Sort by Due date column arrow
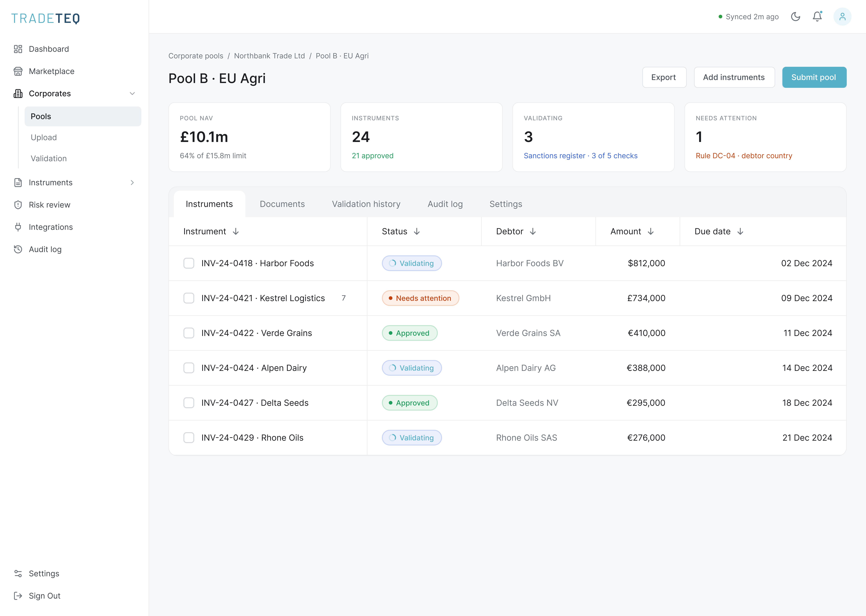 click(x=740, y=231)
